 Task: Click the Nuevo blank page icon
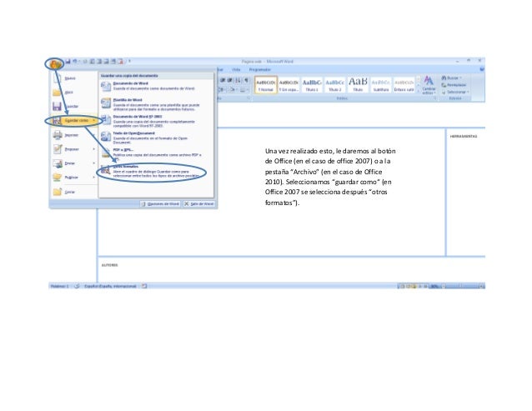coord(57,78)
